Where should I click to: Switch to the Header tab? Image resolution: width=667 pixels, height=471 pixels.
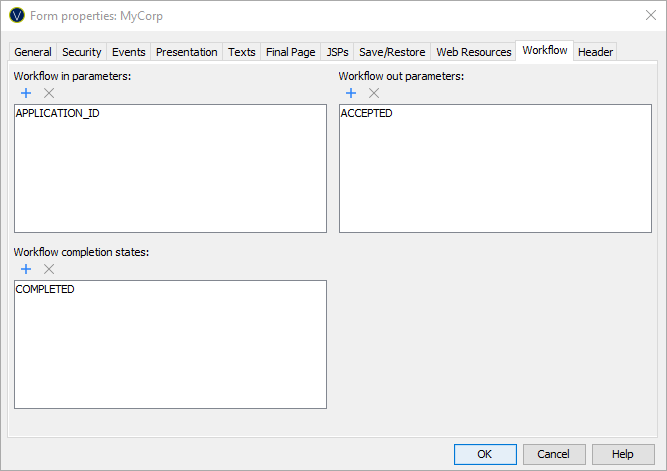point(596,52)
